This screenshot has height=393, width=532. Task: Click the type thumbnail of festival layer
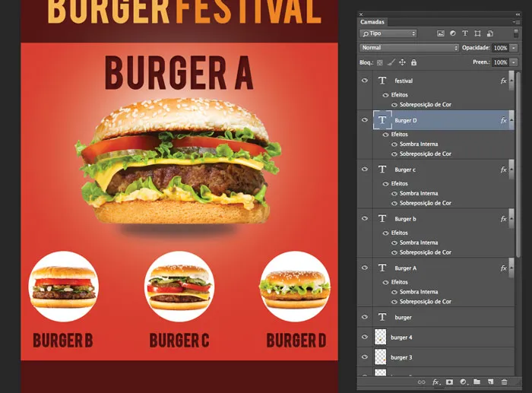pyautogui.click(x=382, y=81)
